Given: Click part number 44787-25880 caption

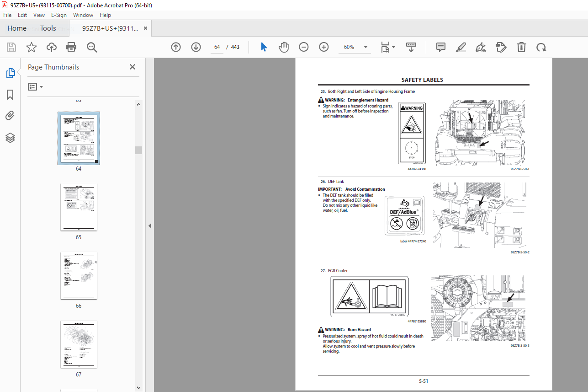Looking at the screenshot, I should [417, 321].
